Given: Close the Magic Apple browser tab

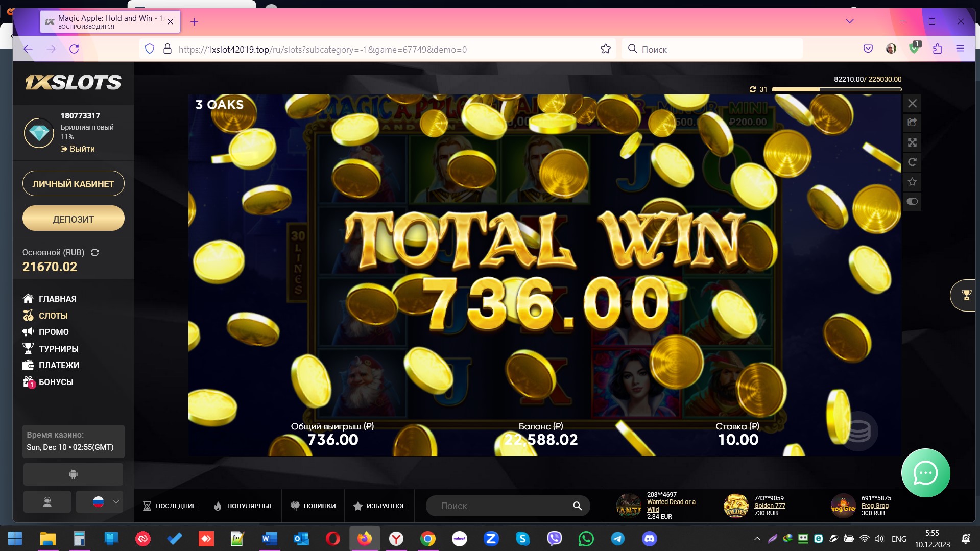Looking at the screenshot, I should coord(170,21).
